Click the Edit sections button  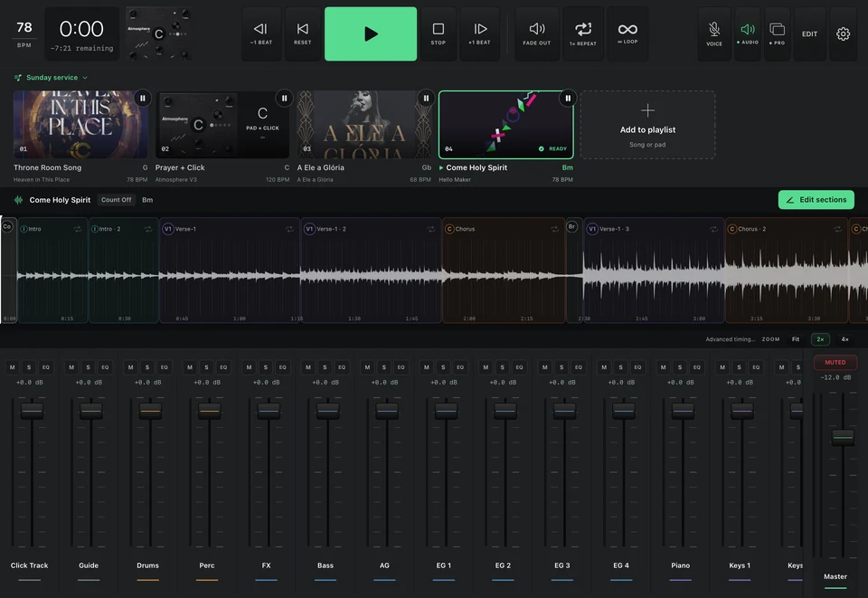(x=816, y=200)
